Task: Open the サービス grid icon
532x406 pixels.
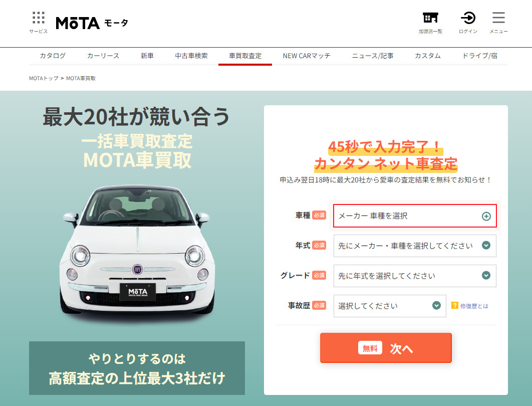Action: pyautogui.click(x=39, y=22)
